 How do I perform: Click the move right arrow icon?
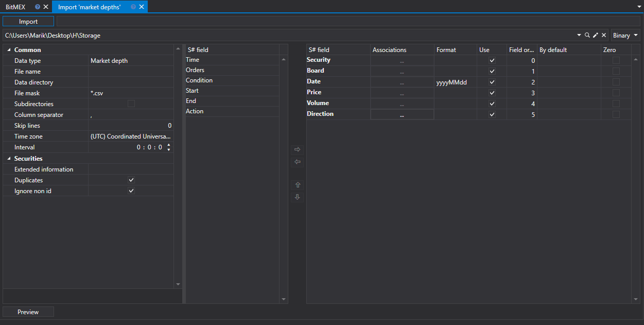(x=297, y=149)
